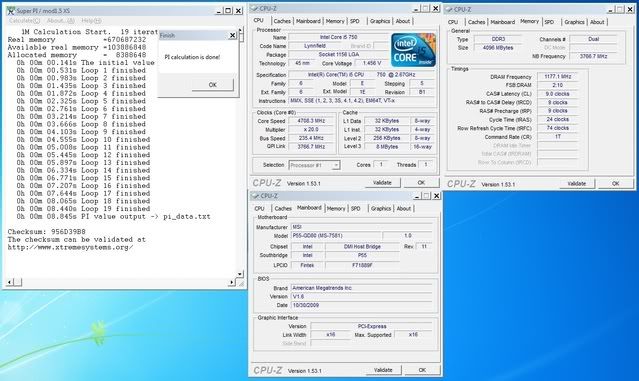Click the Intel Core i5 logo badge
The height and width of the screenshot is (381, 639).
tap(413, 50)
